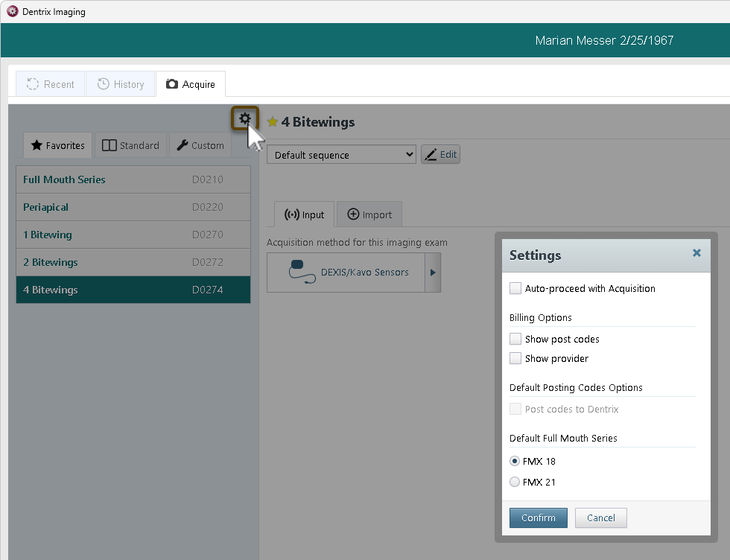
Task: Select the FMX 18 radio button
Action: [x=515, y=461]
